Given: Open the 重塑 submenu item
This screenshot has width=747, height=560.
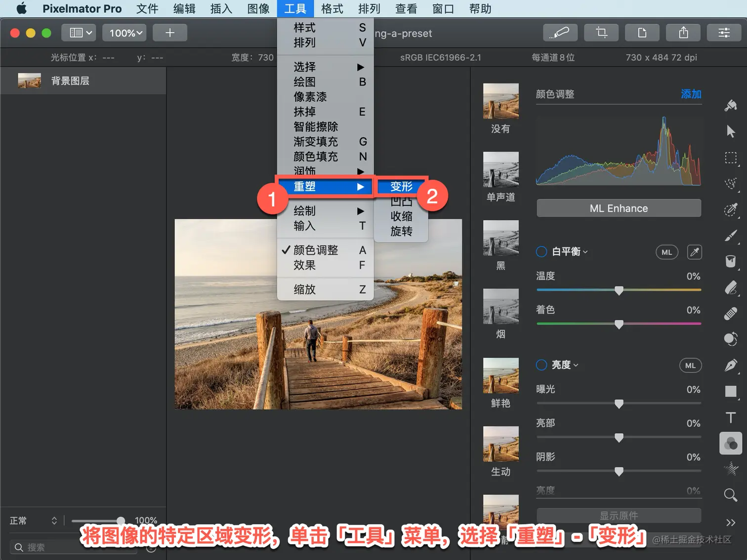Looking at the screenshot, I should [x=325, y=187].
